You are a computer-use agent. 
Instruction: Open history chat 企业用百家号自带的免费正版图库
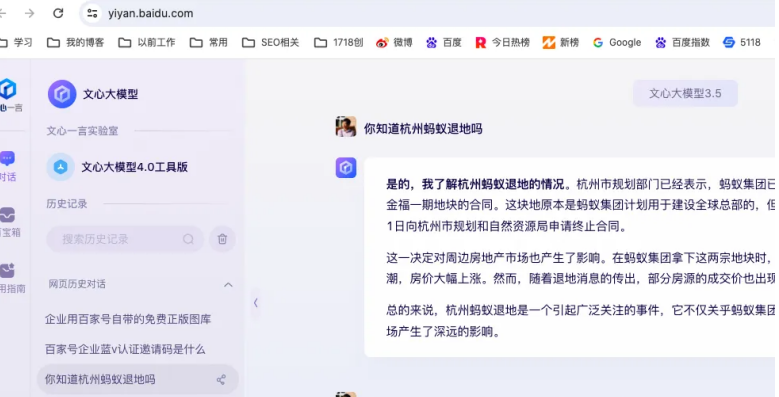point(128,319)
